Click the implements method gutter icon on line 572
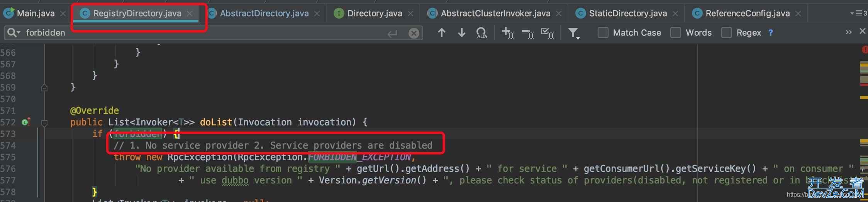This screenshot has height=202, width=868. [x=26, y=122]
